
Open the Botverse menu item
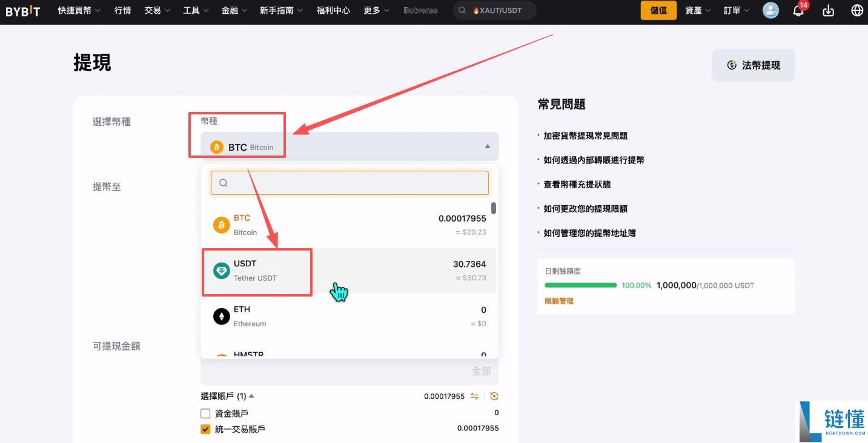click(420, 10)
